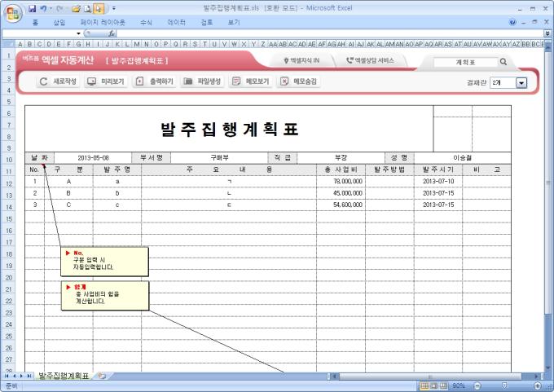
Task: Redo the last undone action
Action: pyautogui.click(x=59, y=8)
